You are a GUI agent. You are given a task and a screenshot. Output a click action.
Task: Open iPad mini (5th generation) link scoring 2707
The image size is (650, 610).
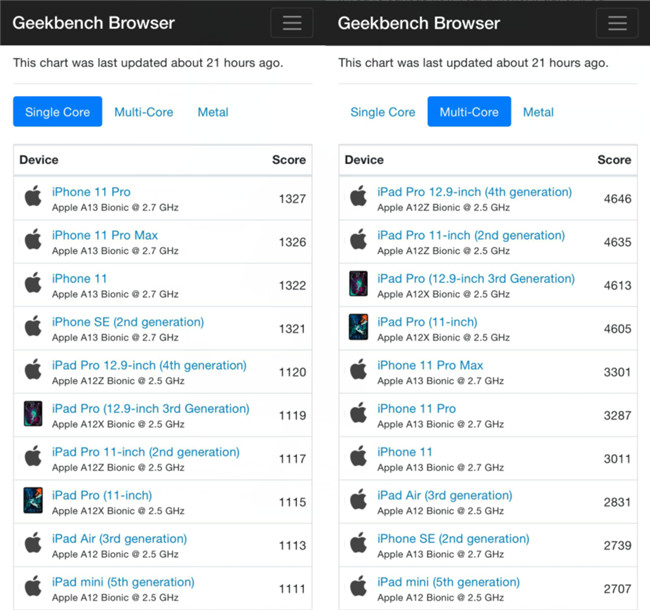[x=449, y=582]
